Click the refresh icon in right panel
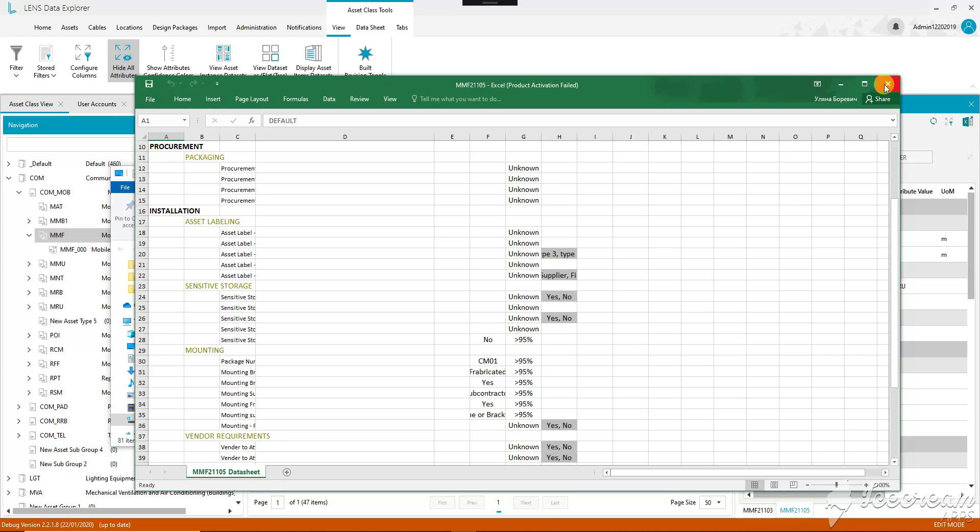 click(933, 122)
